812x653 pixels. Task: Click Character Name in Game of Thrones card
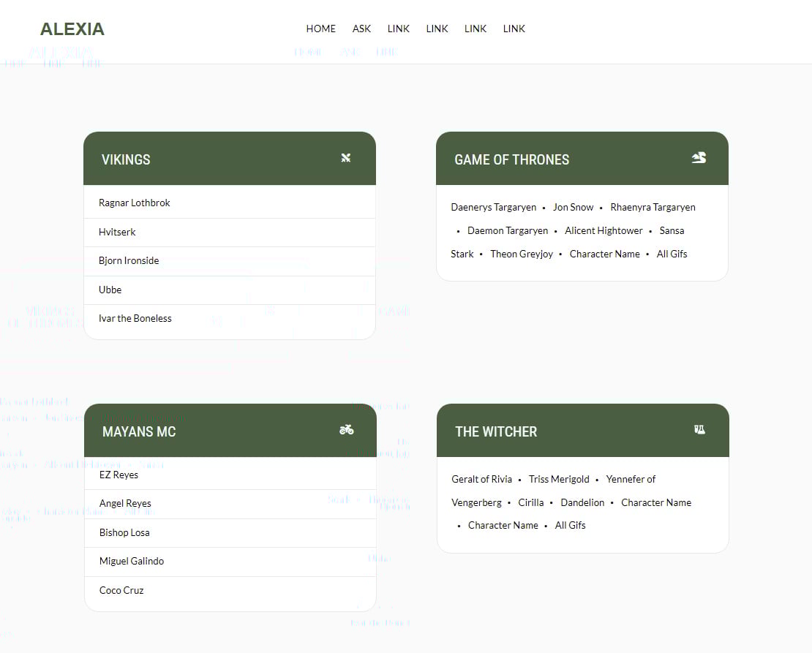[x=604, y=254]
